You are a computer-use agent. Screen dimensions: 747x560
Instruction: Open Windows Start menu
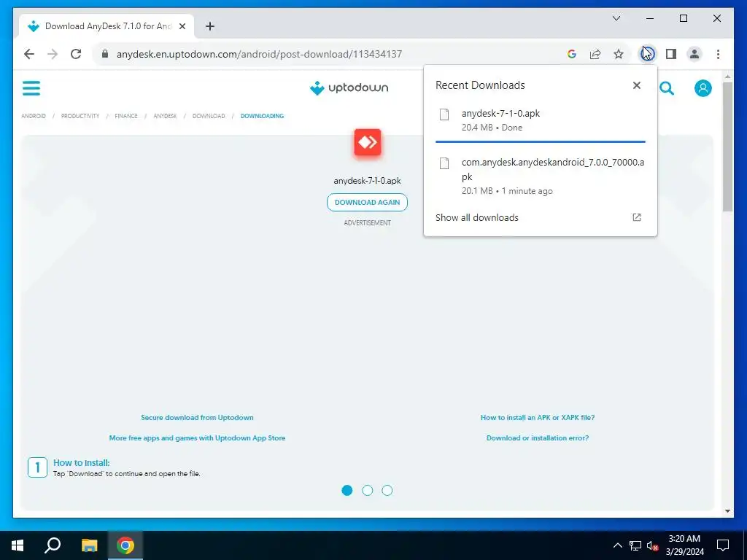(x=18, y=545)
